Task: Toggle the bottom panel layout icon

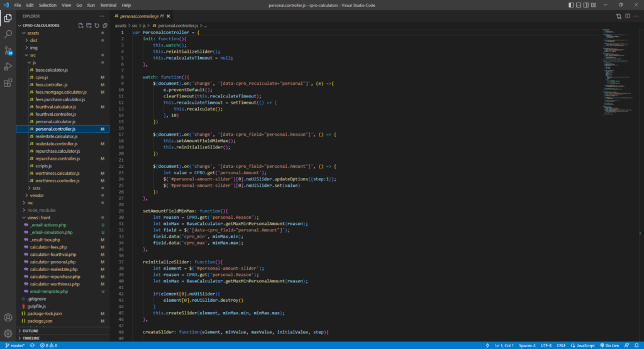Action: [579, 5]
